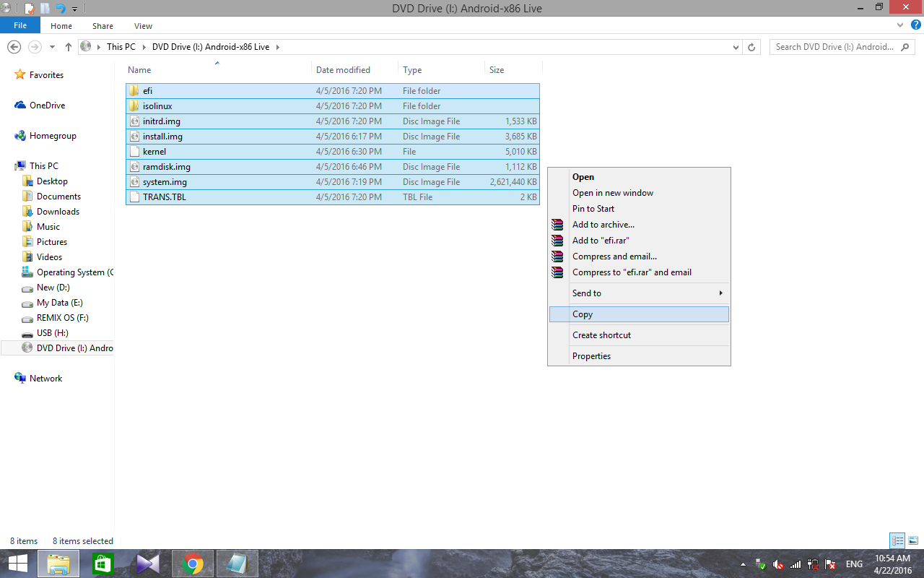Open the address bar history dropdown
The width and height of the screenshot is (924, 578).
pos(736,47)
